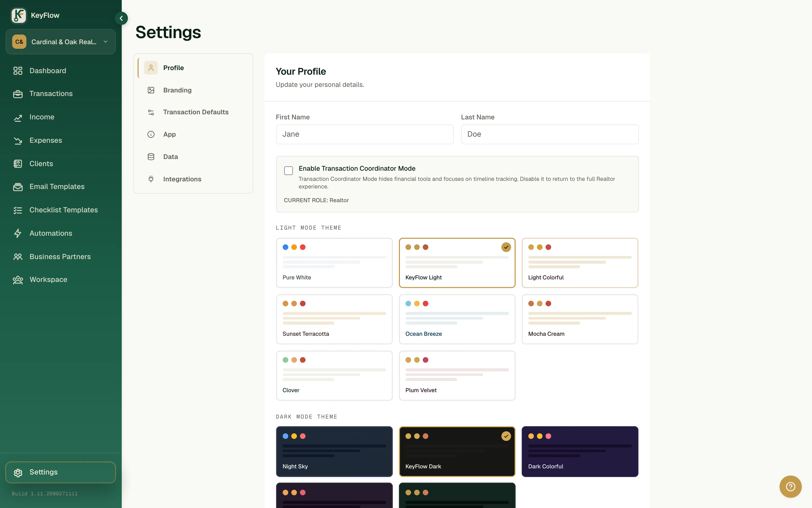Select the Sunset Terracotta theme

334,319
